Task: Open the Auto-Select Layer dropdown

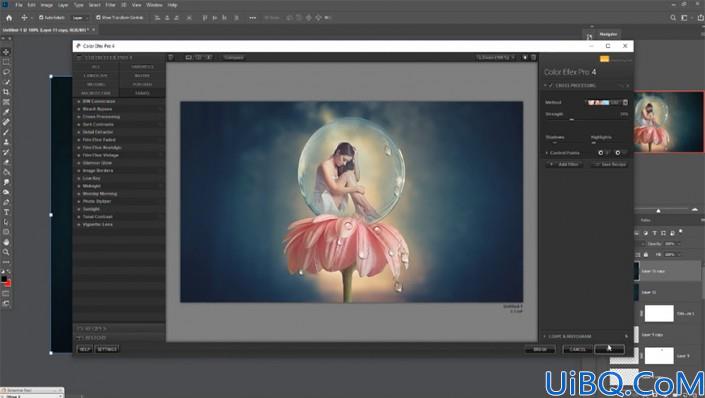Action: (x=80, y=18)
